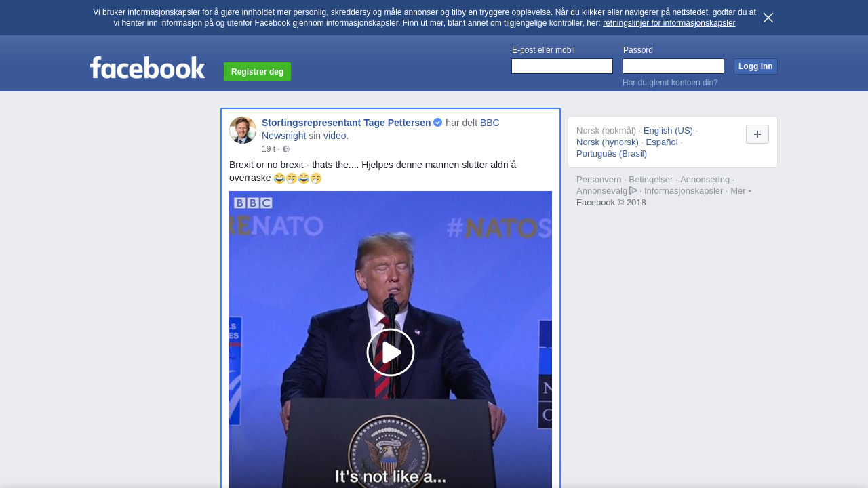Click the '19 t' post timestamp

[x=269, y=149]
